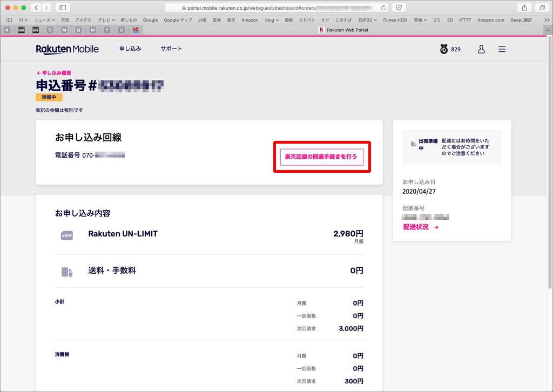Expand the 荷物 bookmark folder
Viewport: 553px width, 392px height.
pyautogui.click(x=420, y=20)
